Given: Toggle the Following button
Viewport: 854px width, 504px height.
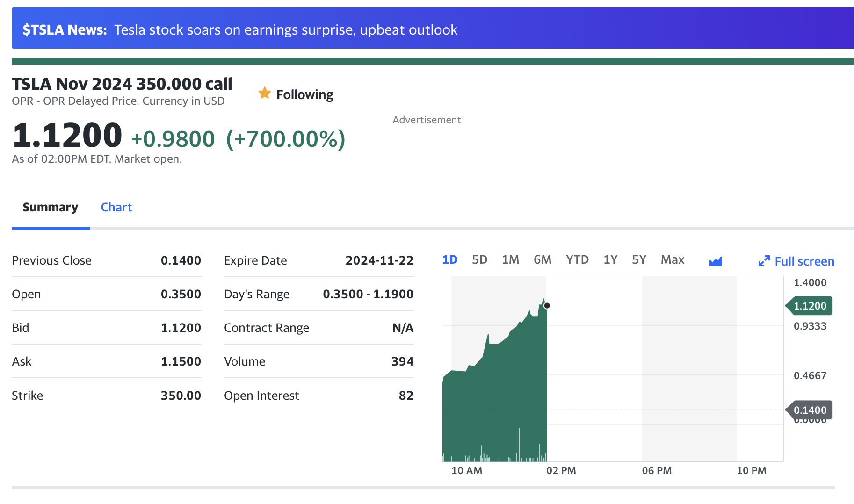Looking at the screenshot, I should point(296,94).
